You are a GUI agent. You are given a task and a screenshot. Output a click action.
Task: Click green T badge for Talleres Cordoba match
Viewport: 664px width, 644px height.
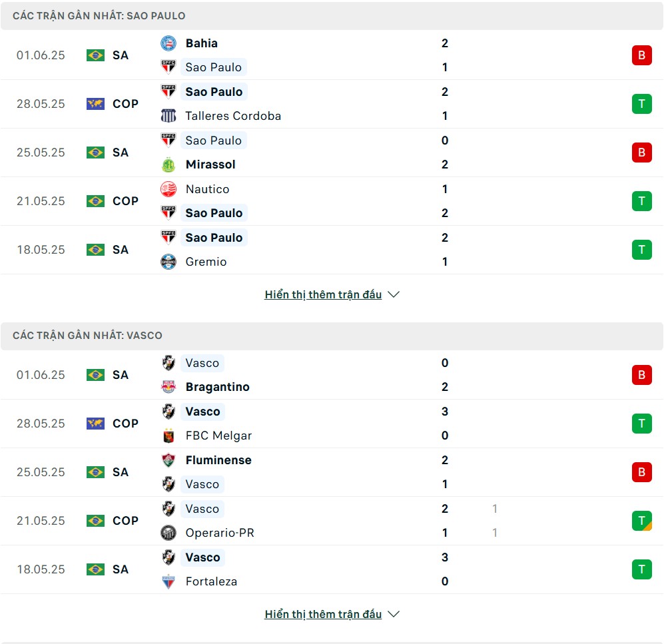(641, 104)
